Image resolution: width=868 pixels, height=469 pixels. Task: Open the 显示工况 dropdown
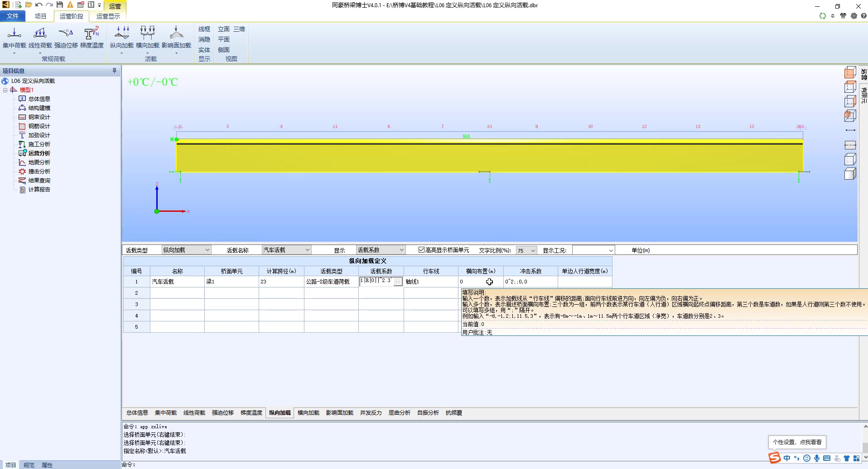[593, 250]
